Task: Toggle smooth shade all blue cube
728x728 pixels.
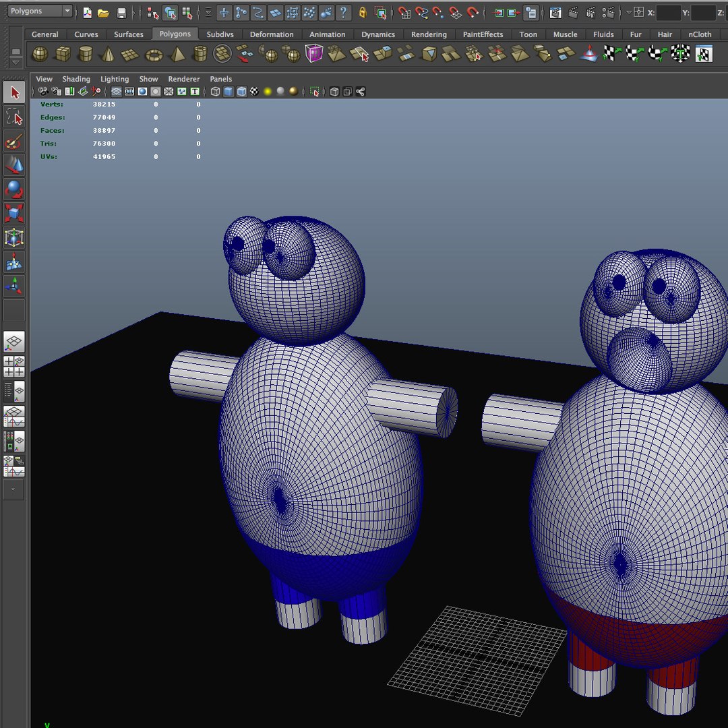Action: [229, 92]
